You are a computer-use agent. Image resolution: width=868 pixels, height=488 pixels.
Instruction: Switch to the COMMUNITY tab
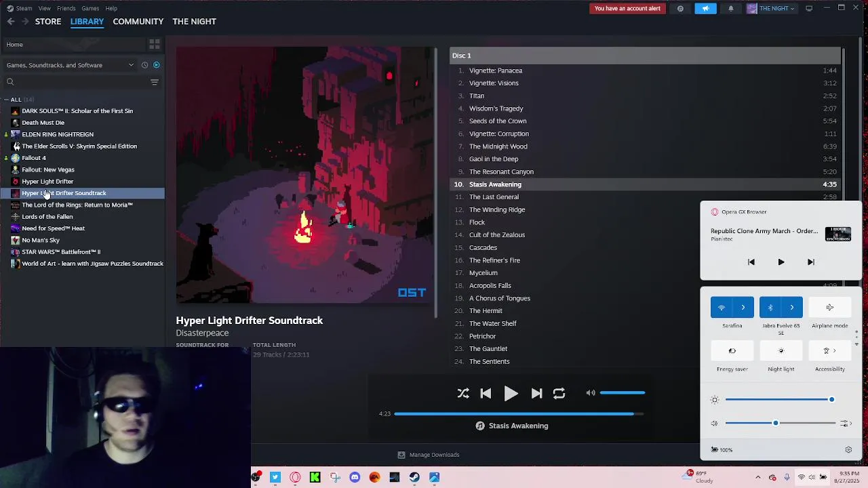(x=138, y=22)
